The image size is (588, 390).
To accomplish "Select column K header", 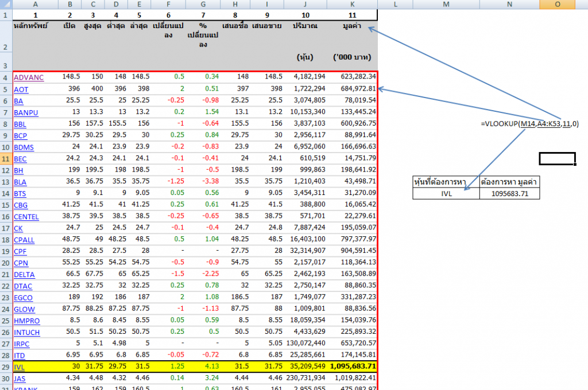I will click(352, 5).
